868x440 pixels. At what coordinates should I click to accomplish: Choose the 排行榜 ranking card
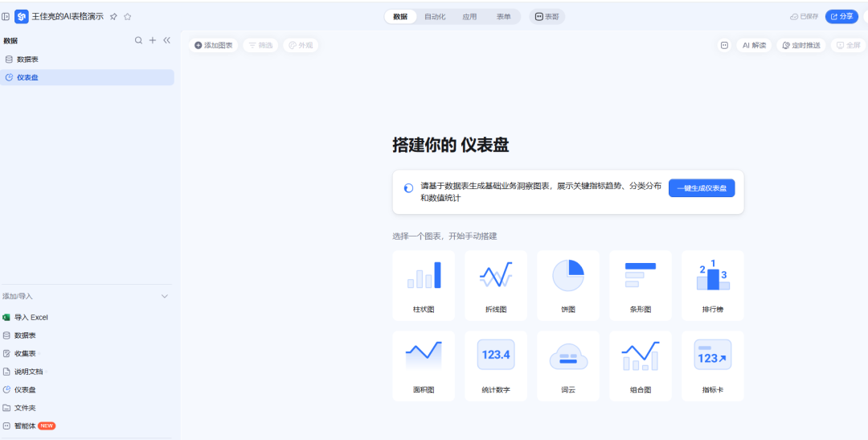712,286
